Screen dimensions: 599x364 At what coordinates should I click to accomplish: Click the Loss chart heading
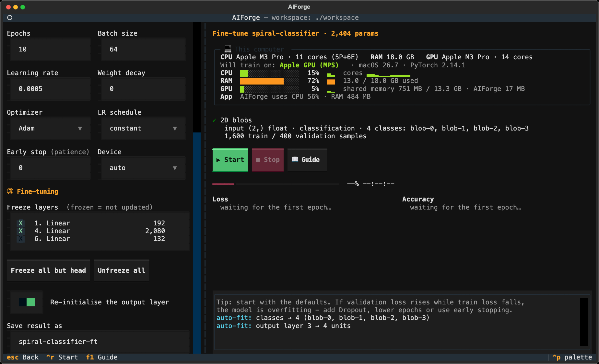tap(220, 199)
